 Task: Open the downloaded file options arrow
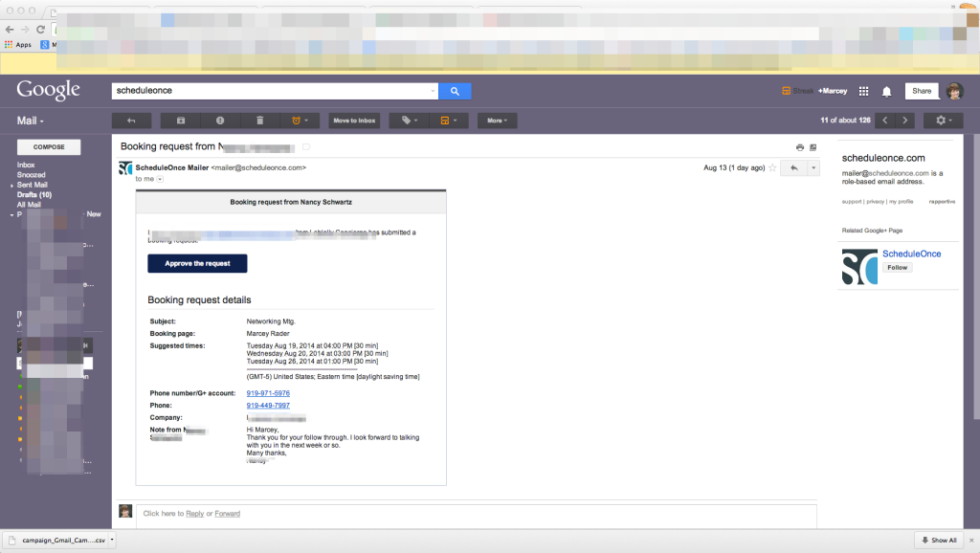click(x=113, y=540)
